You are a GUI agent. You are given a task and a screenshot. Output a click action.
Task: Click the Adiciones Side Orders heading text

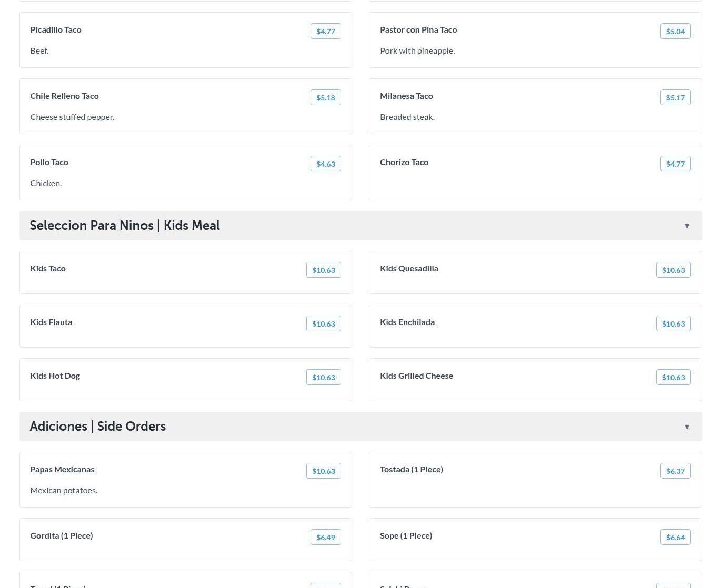coord(98,427)
